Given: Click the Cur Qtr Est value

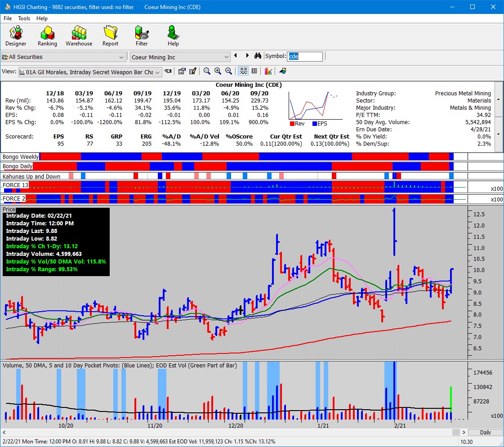Looking at the screenshot, I should click(281, 144).
